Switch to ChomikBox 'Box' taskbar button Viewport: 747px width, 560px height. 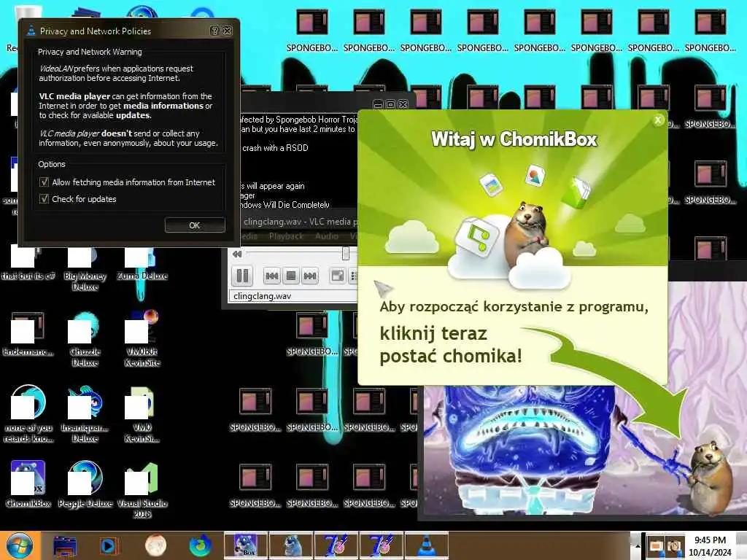(245, 545)
